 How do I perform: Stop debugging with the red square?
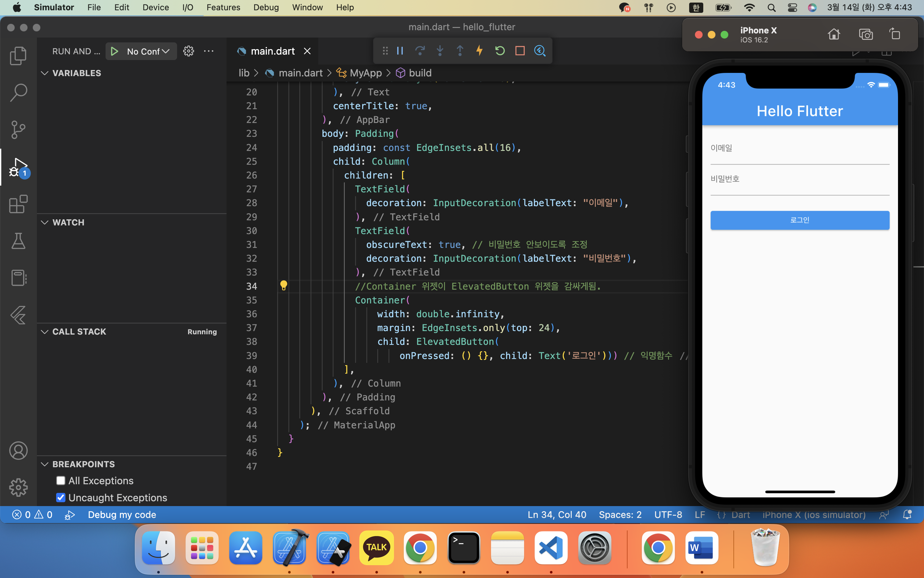click(520, 50)
